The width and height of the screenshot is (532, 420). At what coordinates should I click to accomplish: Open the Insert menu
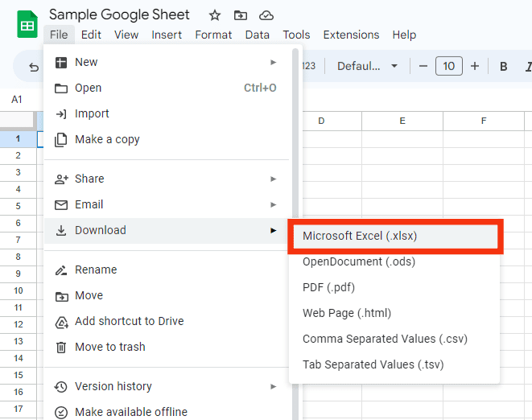pyautogui.click(x=167, y=35)
